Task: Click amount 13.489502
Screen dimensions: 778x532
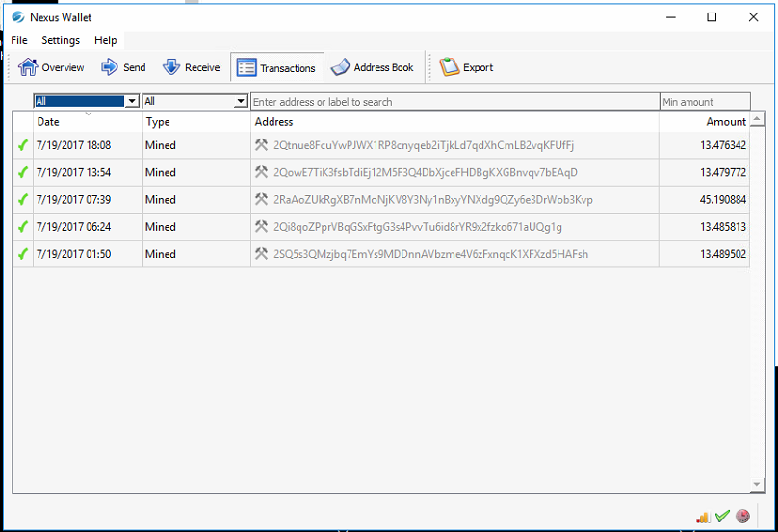Action: [x=723, y=254]
